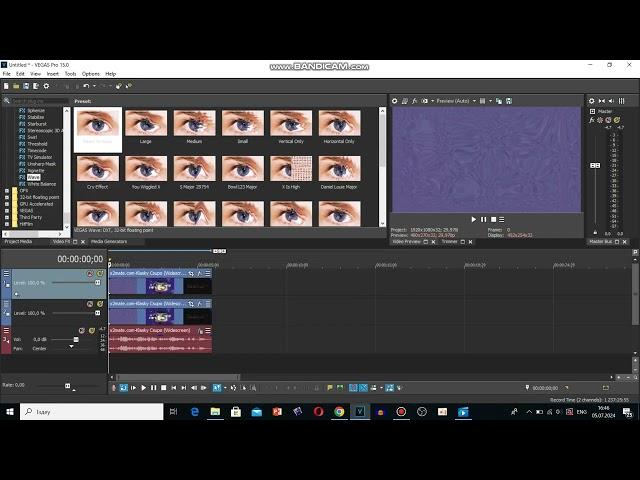Viewport: 640px width, 480px height.
Task: Solo the second video track
Action: click(x=100, y=304)
